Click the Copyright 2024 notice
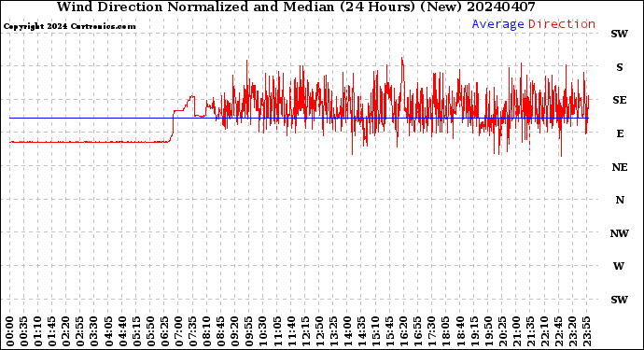 coord(69,27)
